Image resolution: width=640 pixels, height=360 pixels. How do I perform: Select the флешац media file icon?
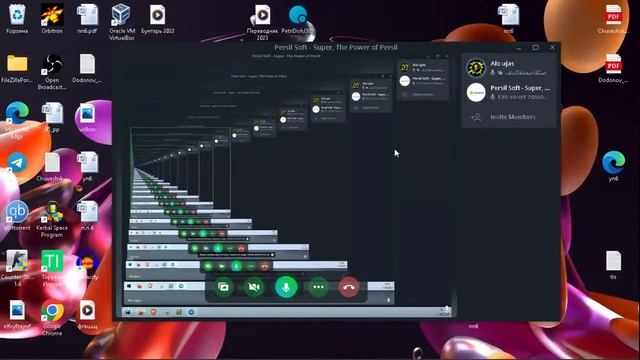(x=87, y=314)
